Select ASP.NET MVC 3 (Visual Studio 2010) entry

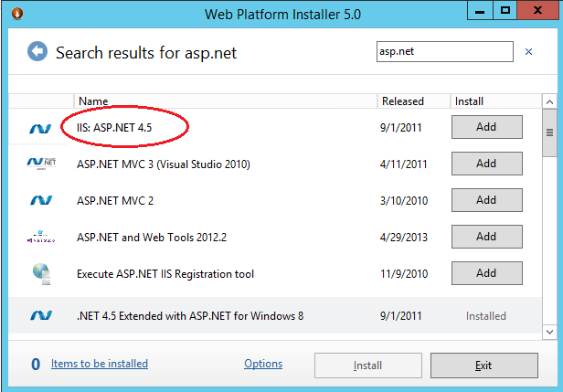(x=164, y=164)
